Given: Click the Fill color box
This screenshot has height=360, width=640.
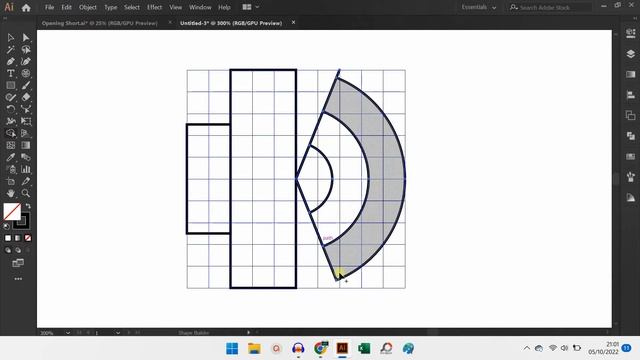Looking at the screenshot, I should (12, 211).
